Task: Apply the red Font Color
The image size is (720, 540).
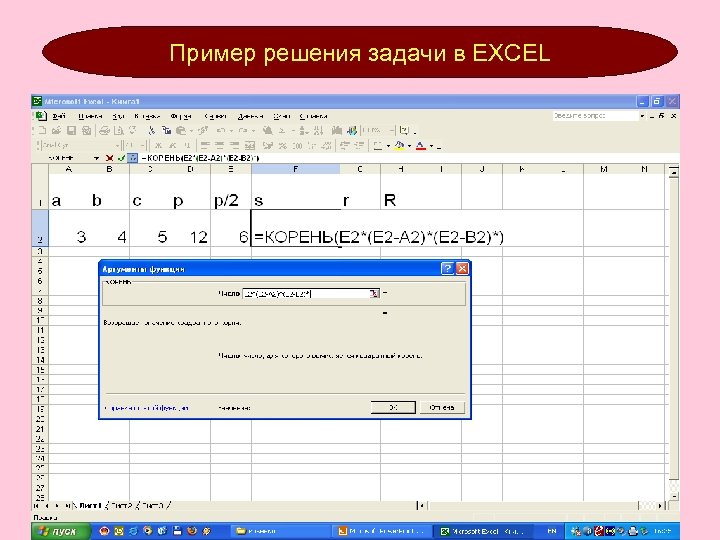Action: pos(421,146)
